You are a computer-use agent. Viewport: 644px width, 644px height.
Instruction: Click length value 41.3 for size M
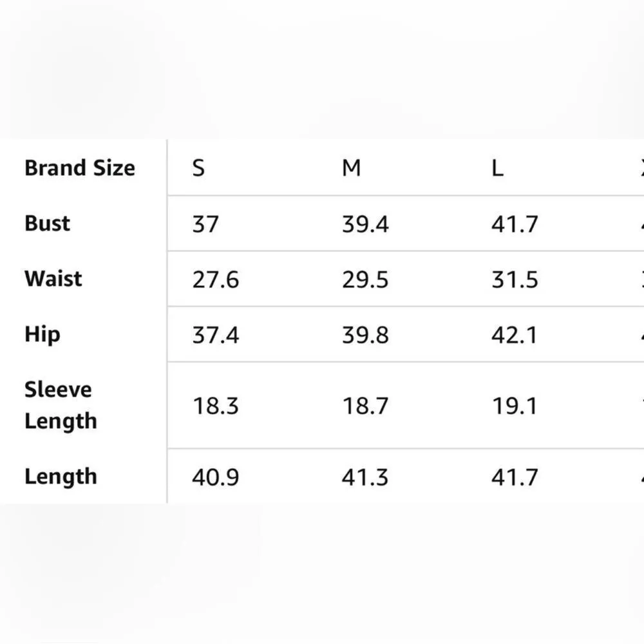pyautogui.click(x=365, y=478)
